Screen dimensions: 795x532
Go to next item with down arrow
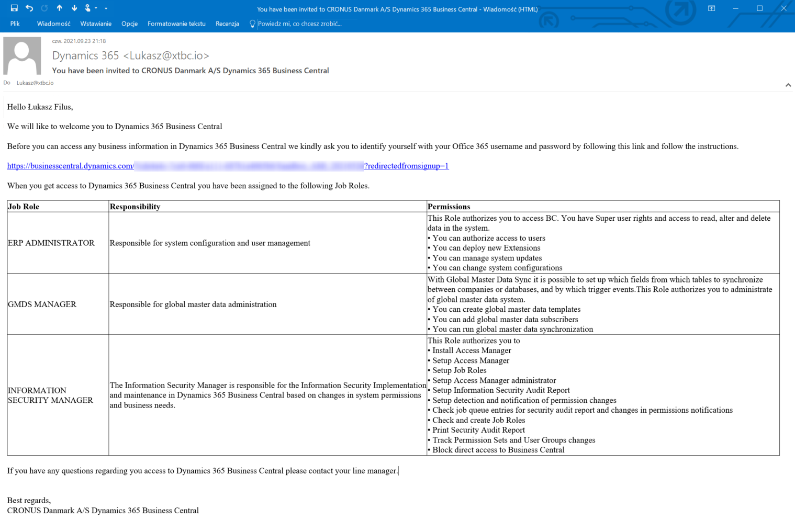(x=74, y=8)
